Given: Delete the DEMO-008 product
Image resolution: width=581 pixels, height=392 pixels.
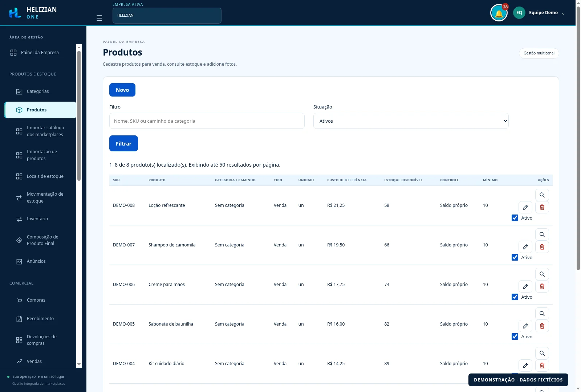Looking at the screenshot, I should point(542,207).
